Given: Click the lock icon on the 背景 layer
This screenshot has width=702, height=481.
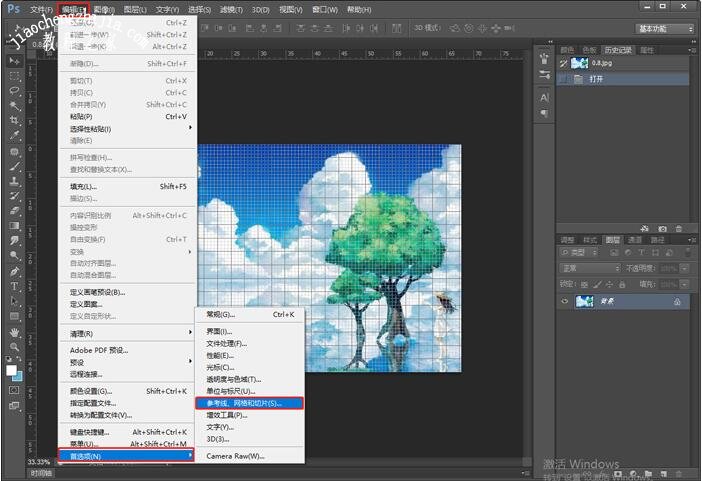Looking at the screenshot, I should (677, 301).
